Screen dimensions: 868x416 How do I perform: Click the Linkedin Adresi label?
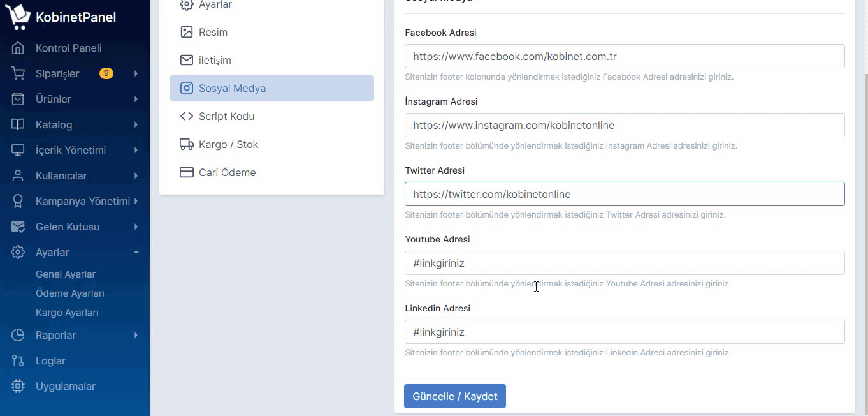[x=437, y=308]
